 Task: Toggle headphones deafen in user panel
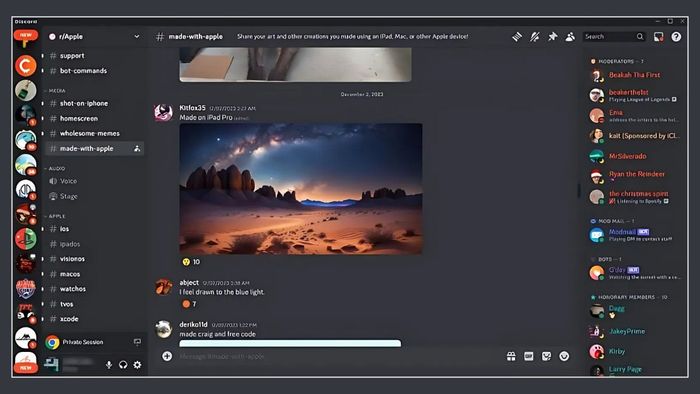coord(123,365)
